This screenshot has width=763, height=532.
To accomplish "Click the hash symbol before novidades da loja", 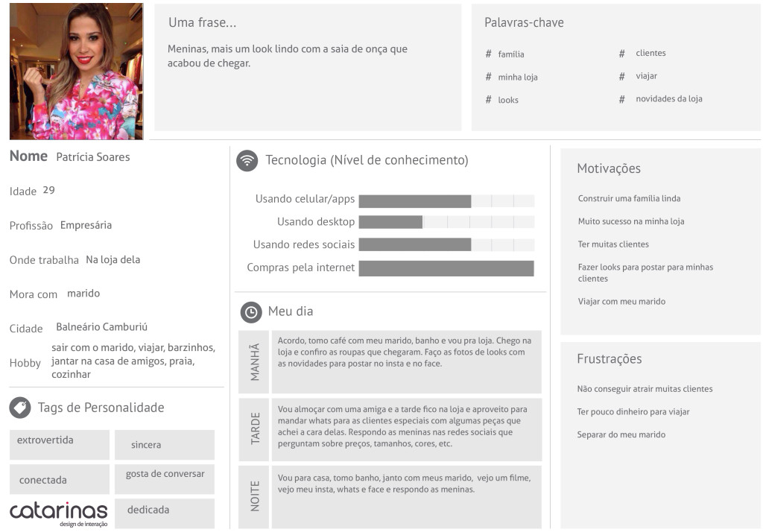I will (621, 99).
